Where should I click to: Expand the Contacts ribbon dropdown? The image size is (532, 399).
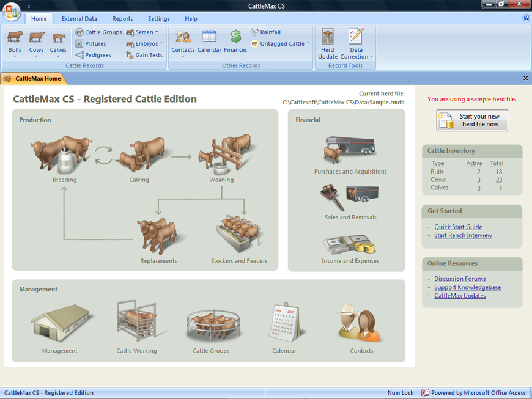point(183,57)
